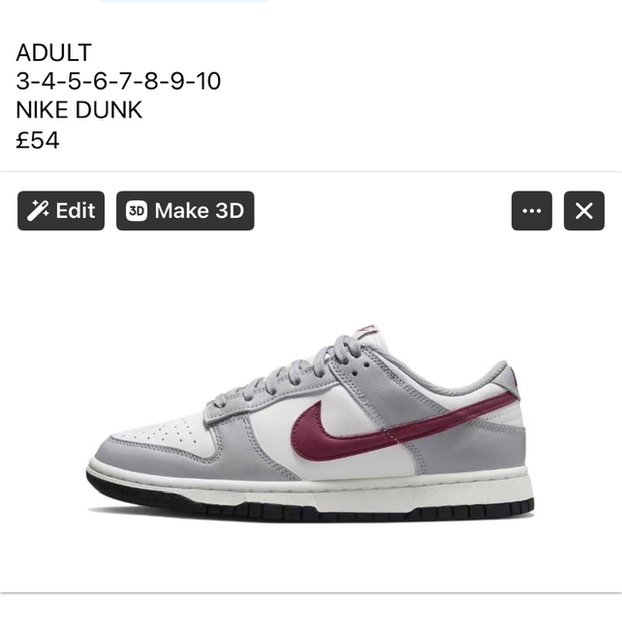The height and width of the screenshot is (640, 622).
Task: Click the magic wand icon on Edit
Action: click(x=38, y=211)
